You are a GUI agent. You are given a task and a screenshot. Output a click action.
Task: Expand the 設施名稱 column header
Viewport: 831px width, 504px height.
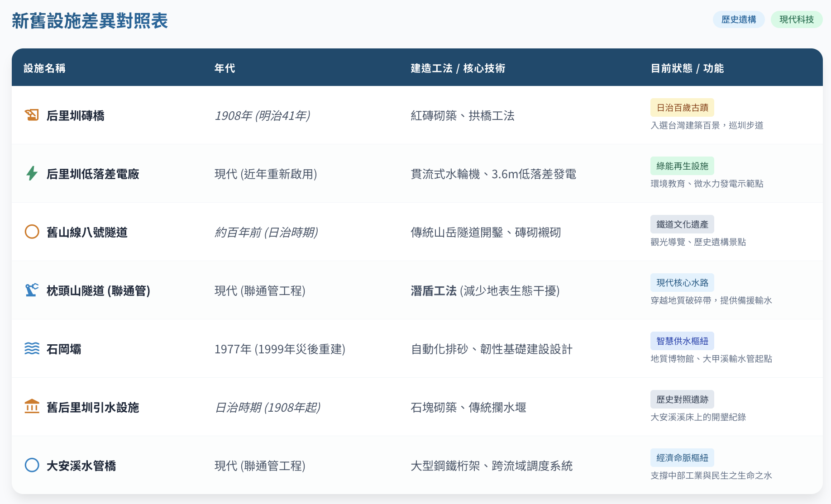coord(44,68)
